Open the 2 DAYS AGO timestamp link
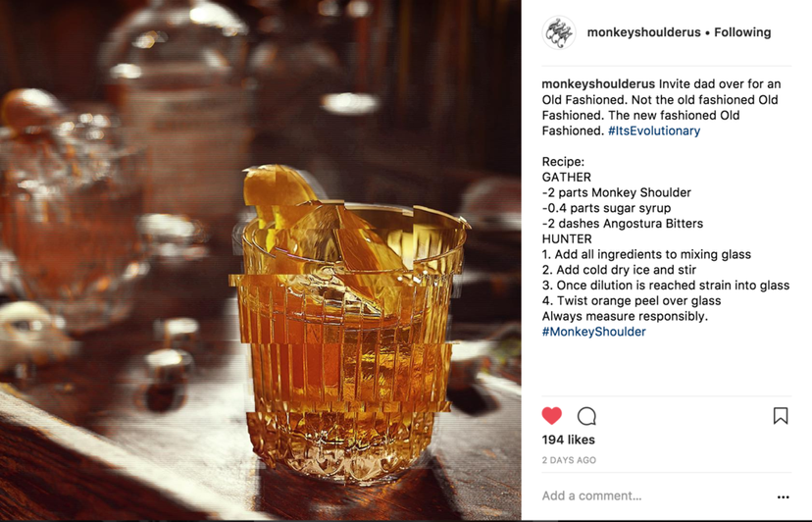This screenshot has height=522, width=812. tap(569, 460)
